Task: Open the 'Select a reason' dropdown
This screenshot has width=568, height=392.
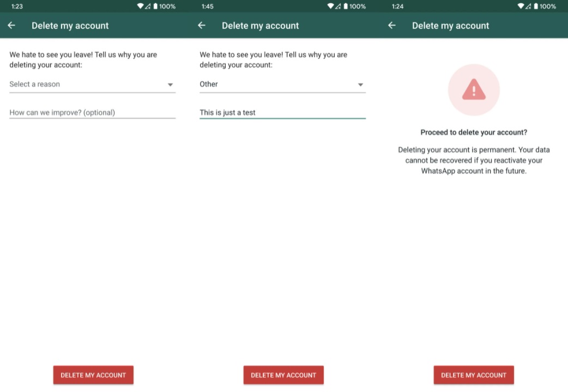Action: [87, 85]
